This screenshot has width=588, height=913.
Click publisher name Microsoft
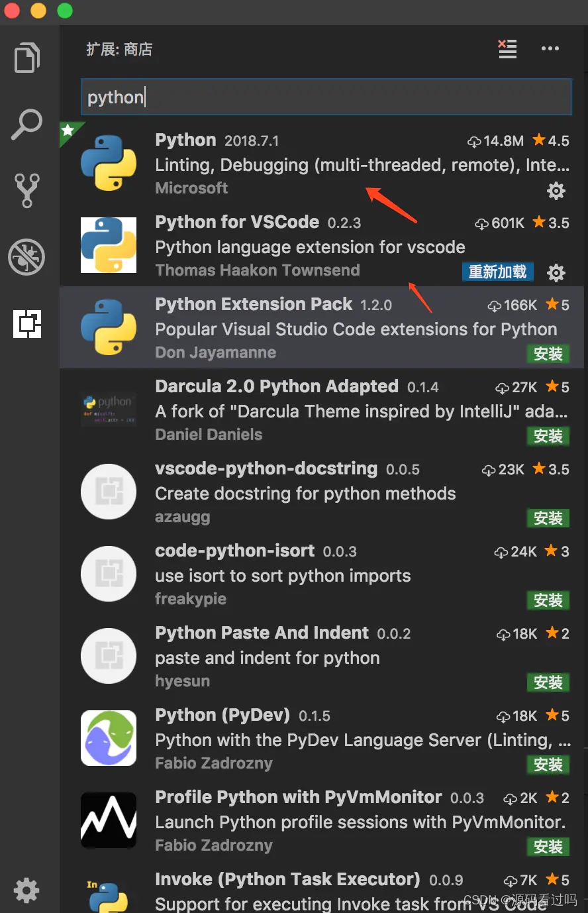click(x=191, y=188)
